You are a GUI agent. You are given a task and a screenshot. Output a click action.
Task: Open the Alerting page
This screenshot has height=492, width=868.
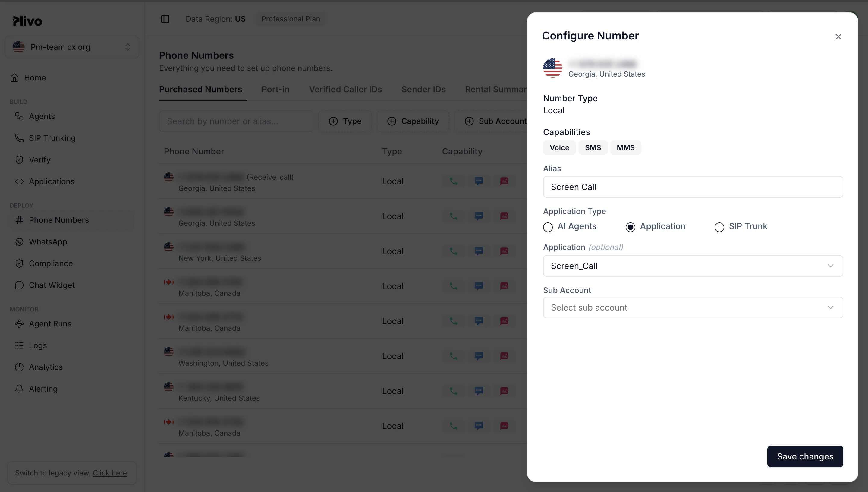(72, 389)
